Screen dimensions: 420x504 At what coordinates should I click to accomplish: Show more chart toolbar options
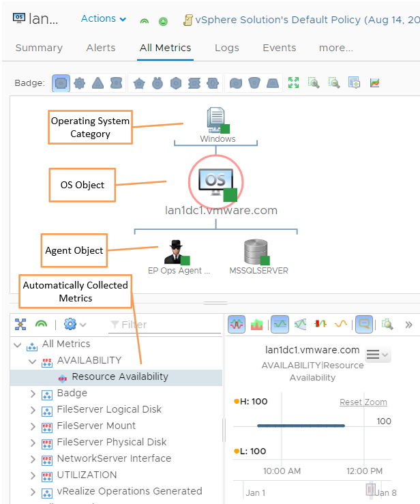tap(408, 325)
